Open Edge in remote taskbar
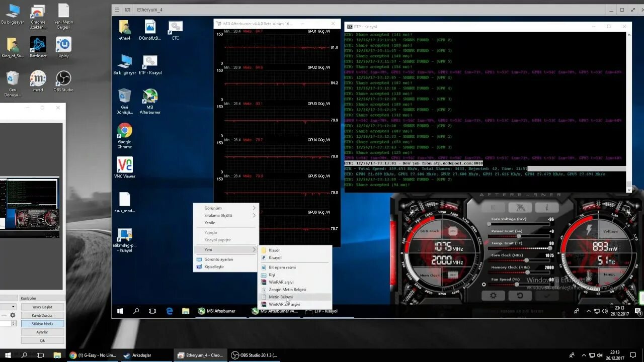 click(x=170, y=311)
